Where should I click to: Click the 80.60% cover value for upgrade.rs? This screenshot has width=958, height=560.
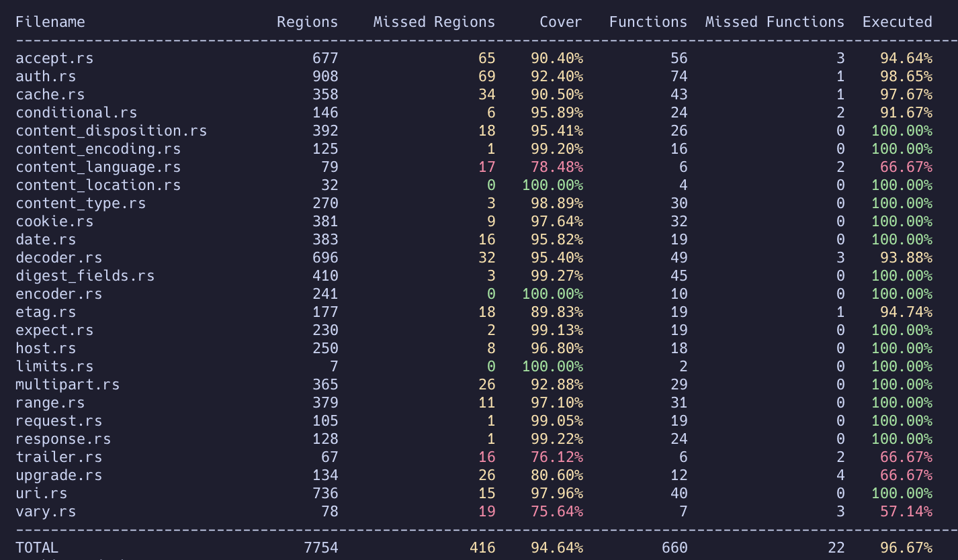[557, 475]
